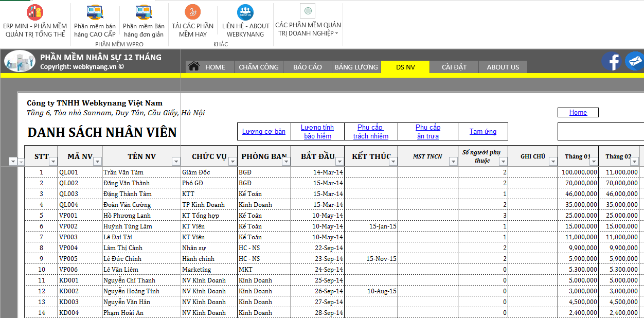
Task: Open filter dropdown on Số người phụ thuộc column
Action: pos(504,162)
